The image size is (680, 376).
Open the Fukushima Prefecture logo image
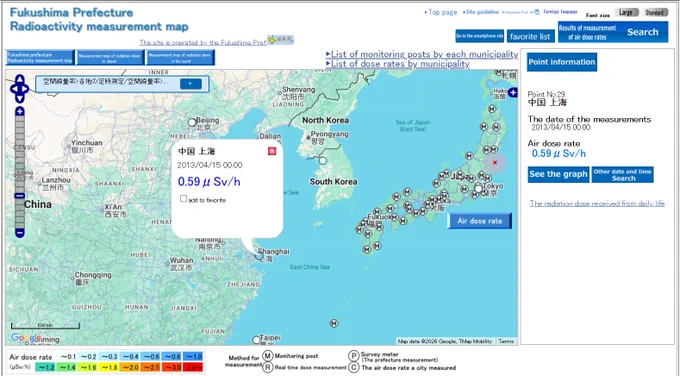coord(281,39)
